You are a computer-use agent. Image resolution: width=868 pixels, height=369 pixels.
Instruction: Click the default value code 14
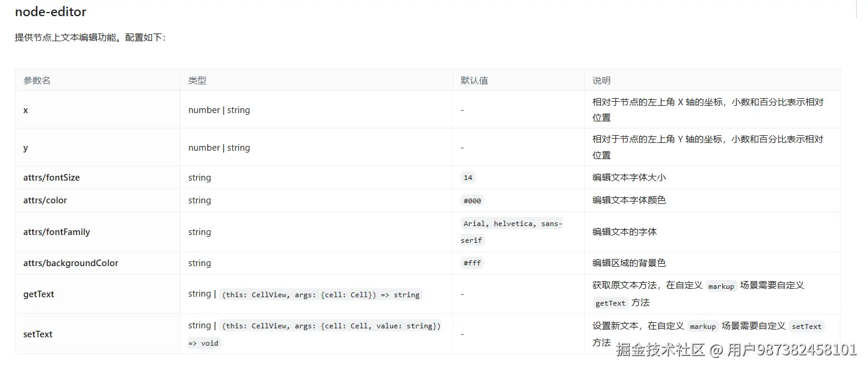468,178
